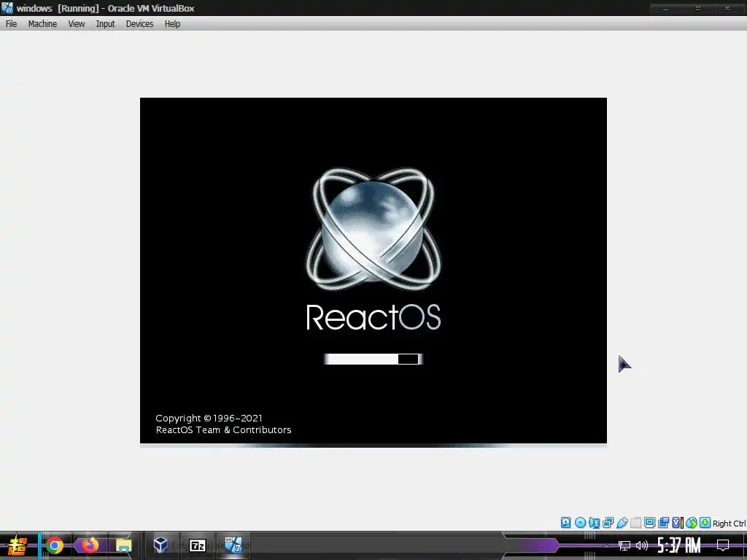Switch to the running VM taskbar button

click(x=233, y=545)
